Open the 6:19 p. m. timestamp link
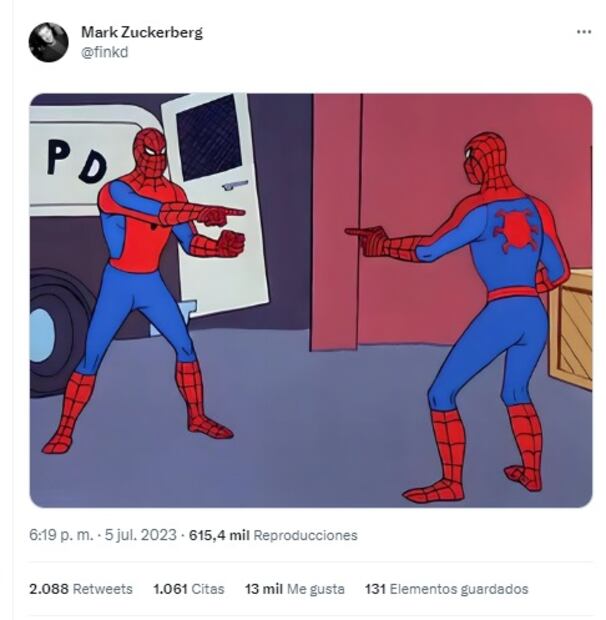 click(61, 535)
